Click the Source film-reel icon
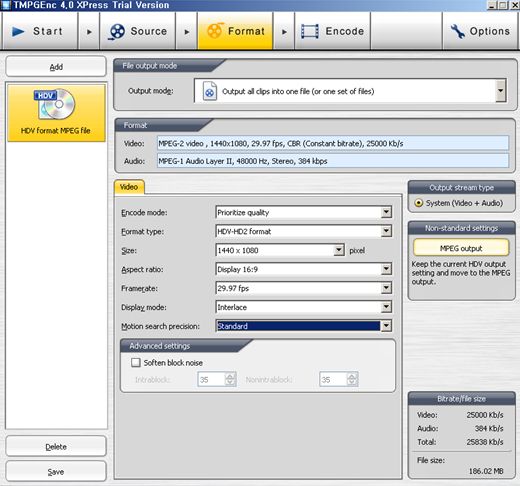Viewport: 520px width, 486px height. point(116,32)
